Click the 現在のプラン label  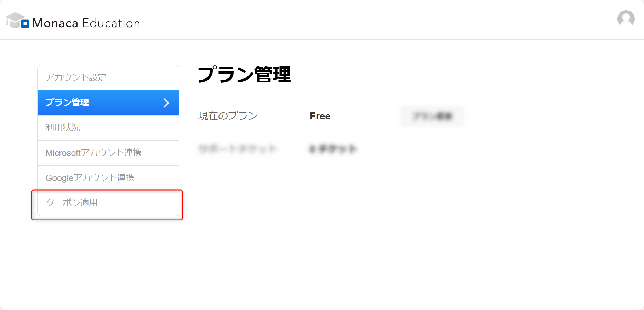coord(228,116)
